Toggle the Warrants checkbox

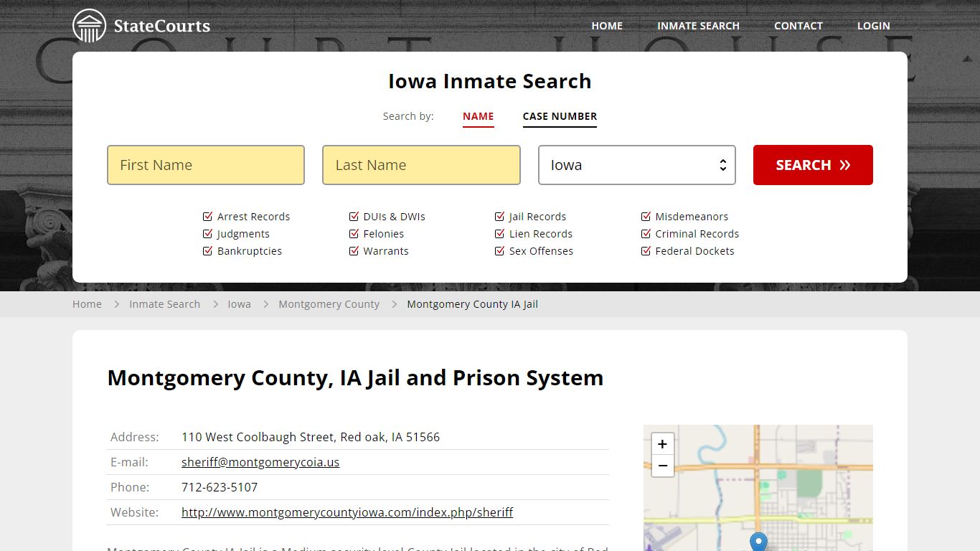point(354,251)
